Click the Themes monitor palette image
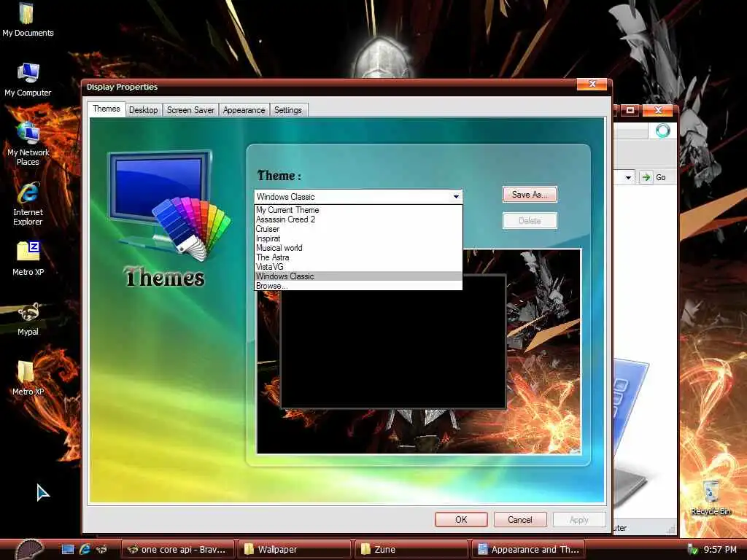 coord(169,205)
